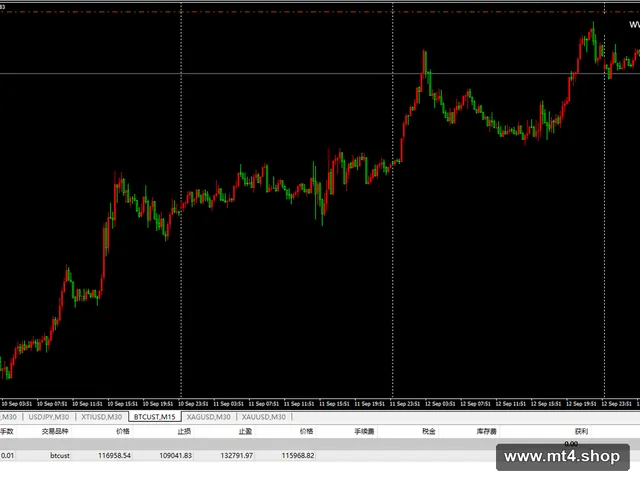Click the 12 Sep 07:51 time axis label
The width and height of the screenshot is (640, 480).
[x=476, y=404]
